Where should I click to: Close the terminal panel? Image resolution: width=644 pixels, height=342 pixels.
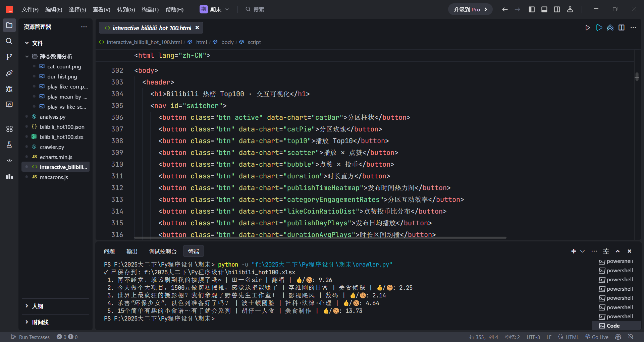click(630, 251)
